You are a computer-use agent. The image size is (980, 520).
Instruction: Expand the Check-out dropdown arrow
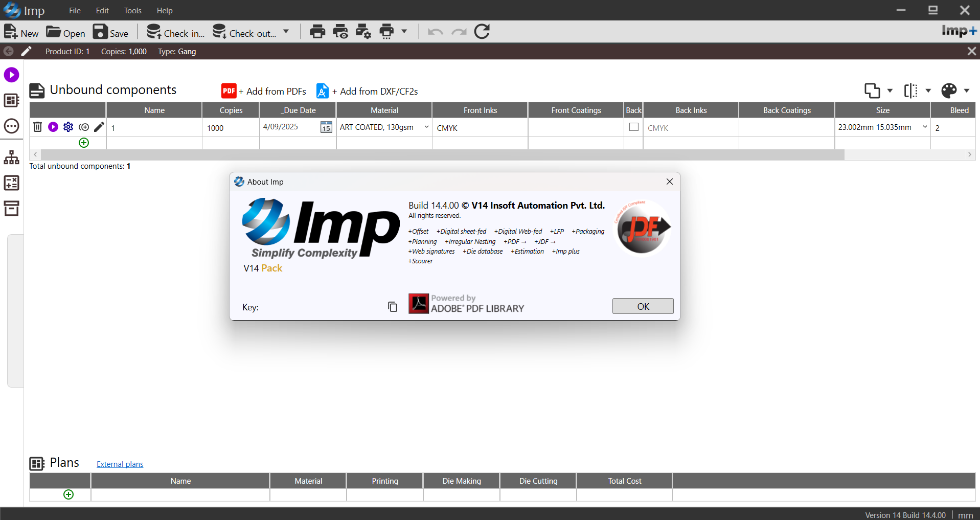(x=286, y=32)
